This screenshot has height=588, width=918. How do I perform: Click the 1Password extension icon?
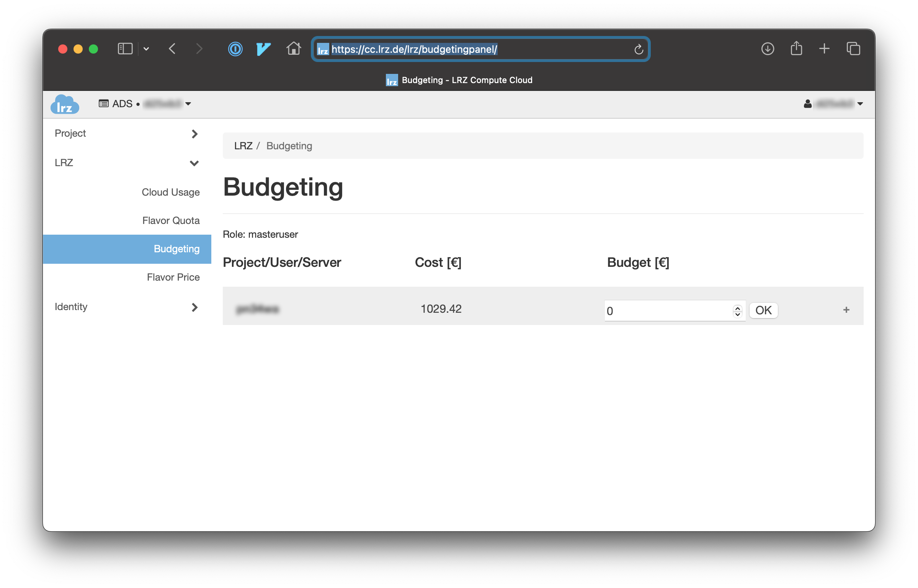(x=235, y=49)
